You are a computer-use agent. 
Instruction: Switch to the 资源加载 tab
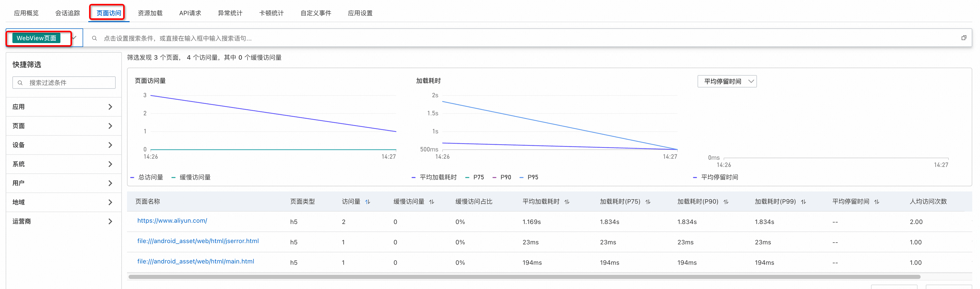[150, 13]
